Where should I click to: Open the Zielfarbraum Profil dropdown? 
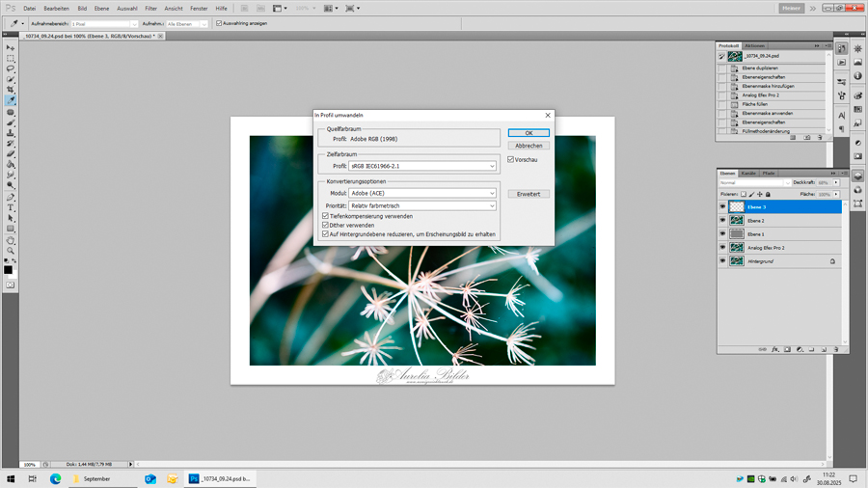pyautogui.click(x=422, y=166)
